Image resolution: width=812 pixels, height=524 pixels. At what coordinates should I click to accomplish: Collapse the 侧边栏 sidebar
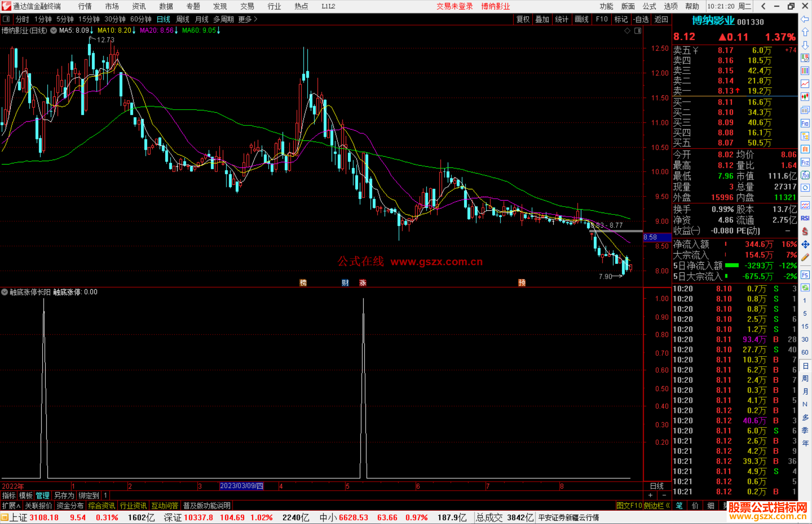click(x=656, y=506)
